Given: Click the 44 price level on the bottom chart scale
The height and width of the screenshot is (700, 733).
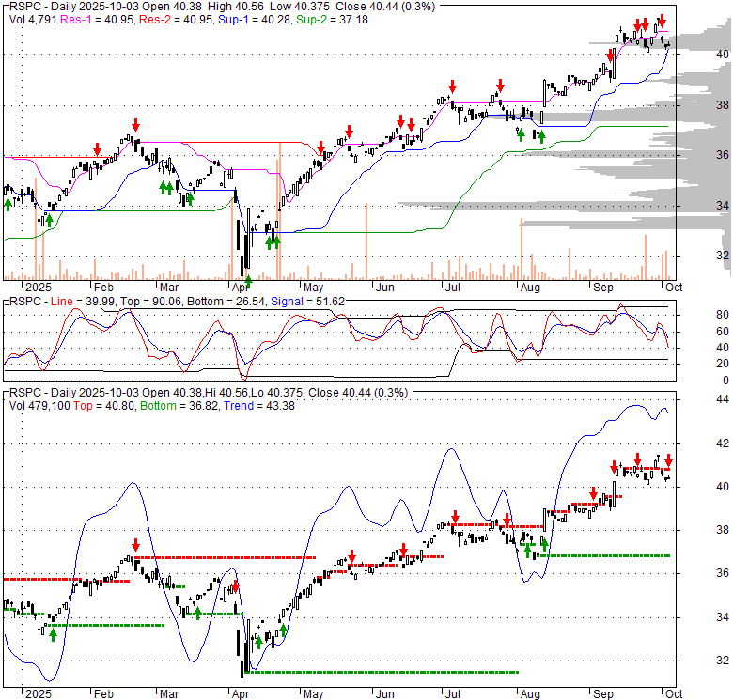Looking at the screenshot, I should [x=695, y=399].
